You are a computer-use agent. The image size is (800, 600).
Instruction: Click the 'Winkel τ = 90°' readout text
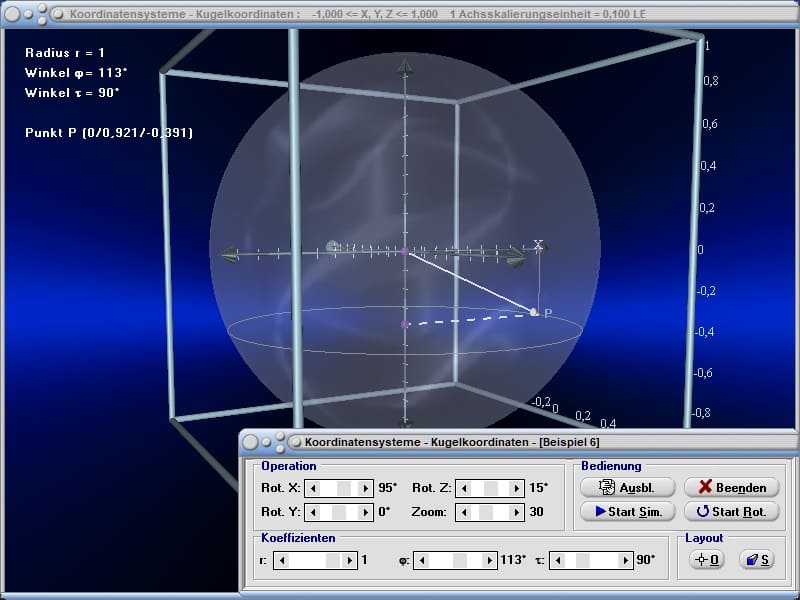pos(72,92)
